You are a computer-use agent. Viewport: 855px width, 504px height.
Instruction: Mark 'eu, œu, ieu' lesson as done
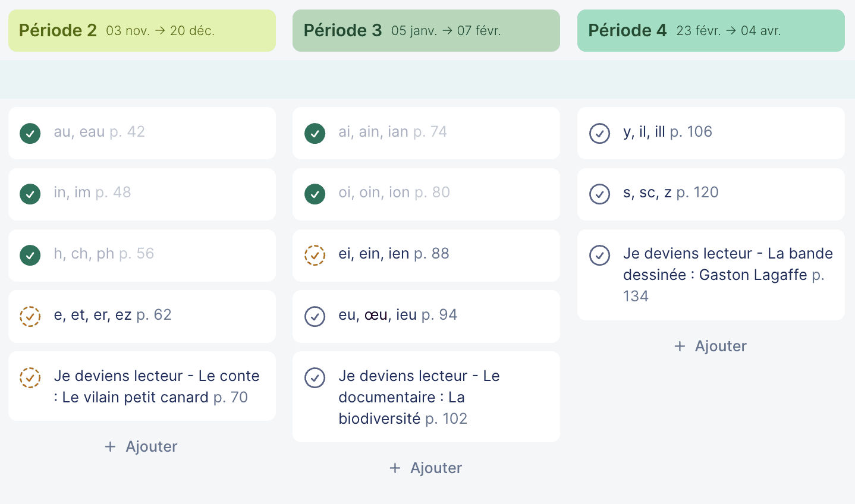[315, 316]
